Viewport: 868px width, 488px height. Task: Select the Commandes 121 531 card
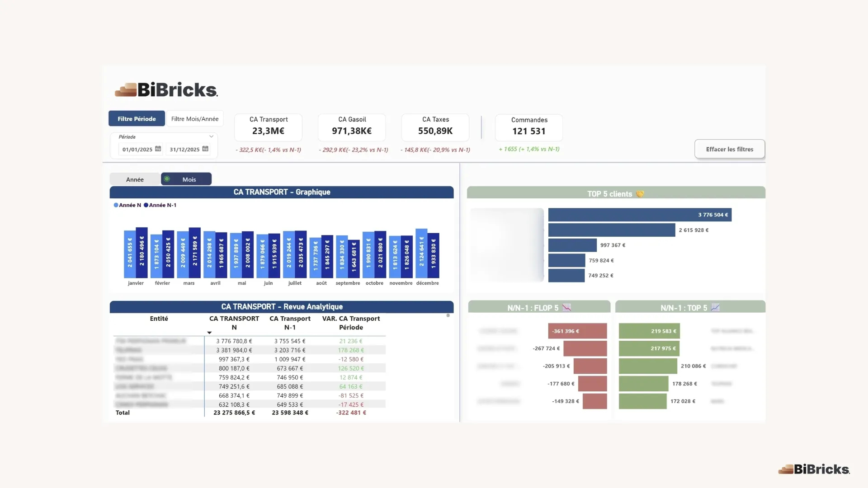coord(529,127)
